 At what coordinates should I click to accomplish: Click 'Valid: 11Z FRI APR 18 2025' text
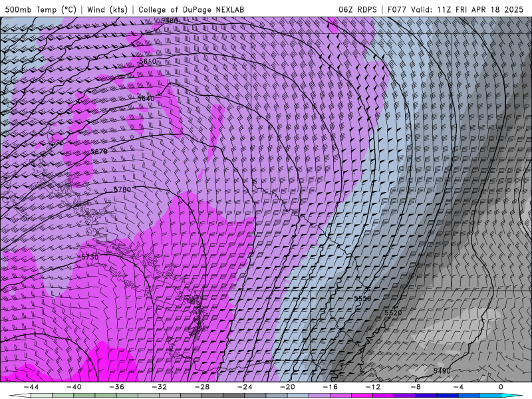467,9
